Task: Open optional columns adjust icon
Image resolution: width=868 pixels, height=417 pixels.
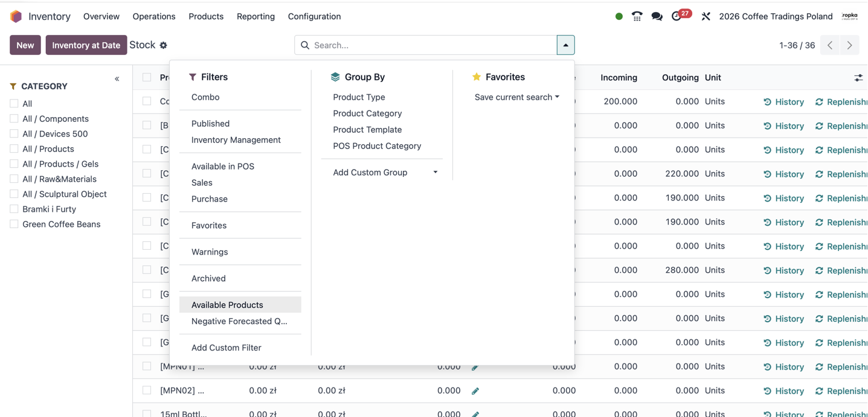Action: [x=858, y=78]
